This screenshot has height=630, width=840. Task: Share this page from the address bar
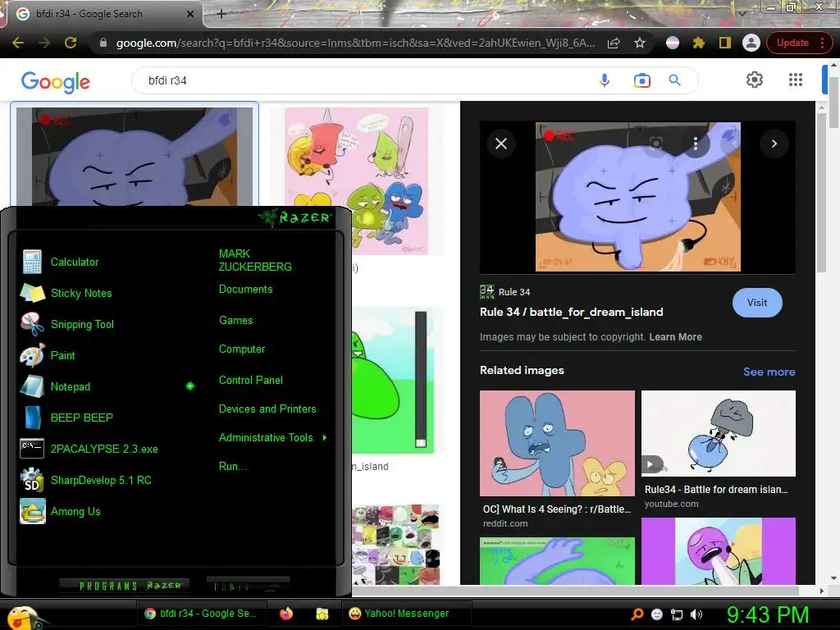coord(614,43)
